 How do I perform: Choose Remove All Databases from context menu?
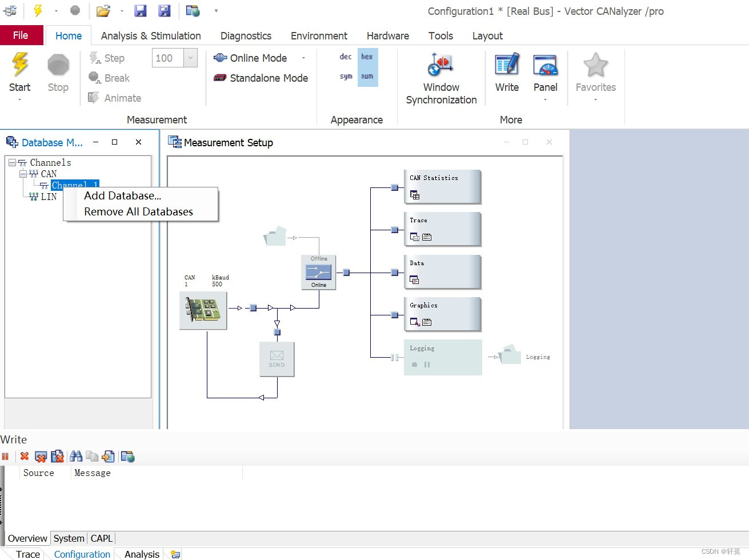pyautogui.click(x=139, y=211)
